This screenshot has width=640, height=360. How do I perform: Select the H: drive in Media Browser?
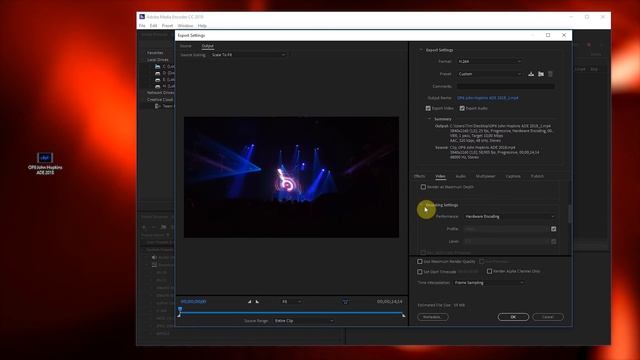point(164,86)
